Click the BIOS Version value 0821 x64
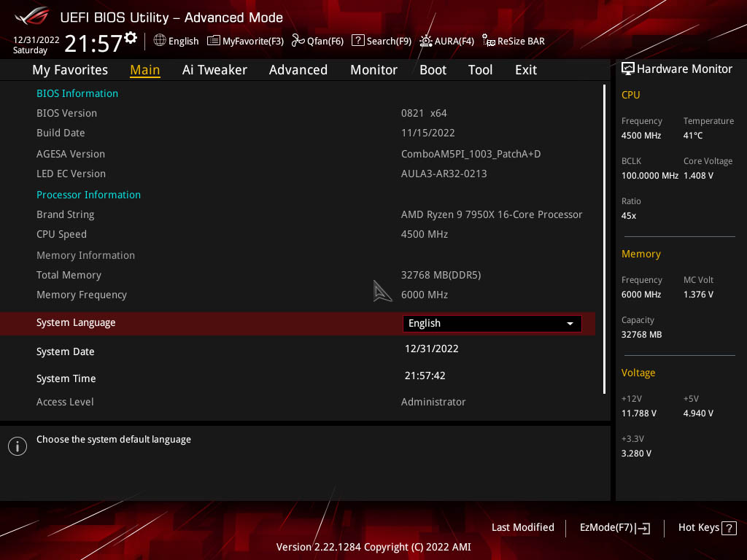Screen dimensions: 747x560 pyautogui.click(x=424, y=113)
